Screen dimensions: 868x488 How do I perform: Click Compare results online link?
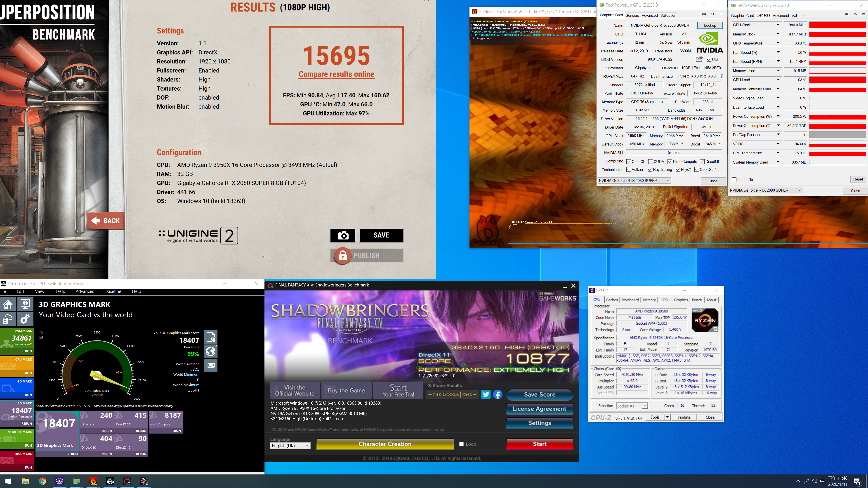point(336,74)
